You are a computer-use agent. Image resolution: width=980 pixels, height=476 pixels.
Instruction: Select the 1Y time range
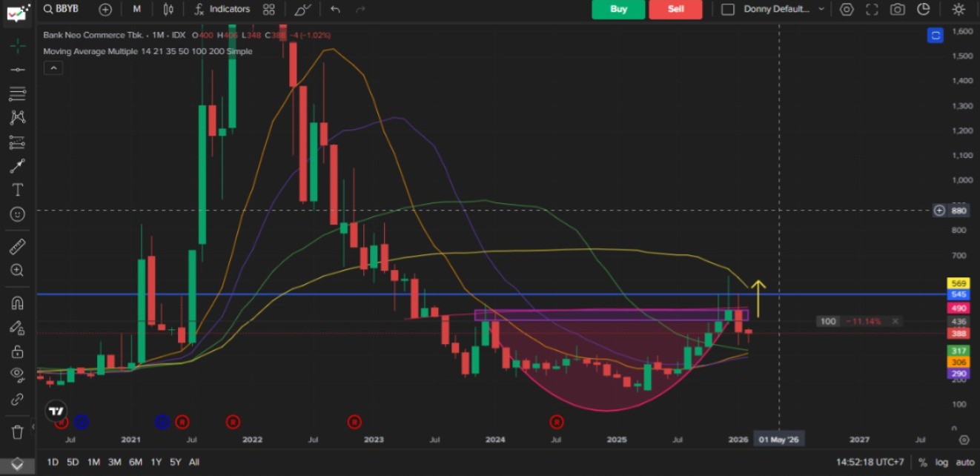(x=156, y=462)
